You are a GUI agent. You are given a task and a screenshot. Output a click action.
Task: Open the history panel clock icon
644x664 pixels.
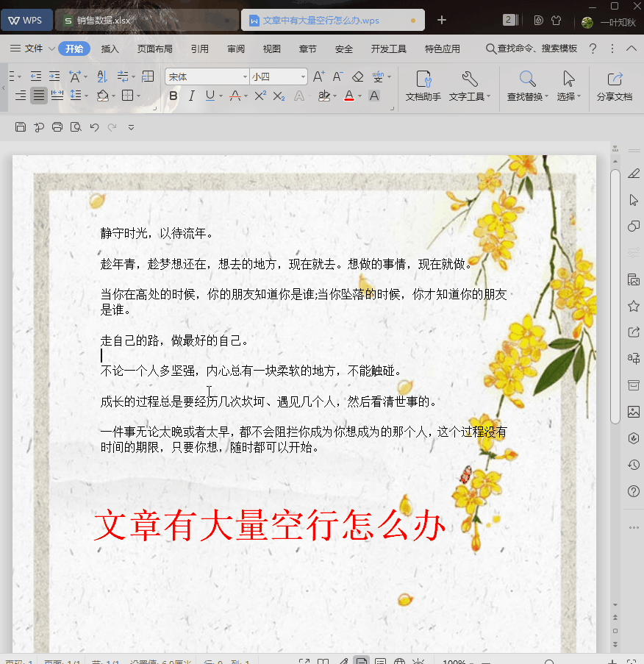tap(633, 465)
